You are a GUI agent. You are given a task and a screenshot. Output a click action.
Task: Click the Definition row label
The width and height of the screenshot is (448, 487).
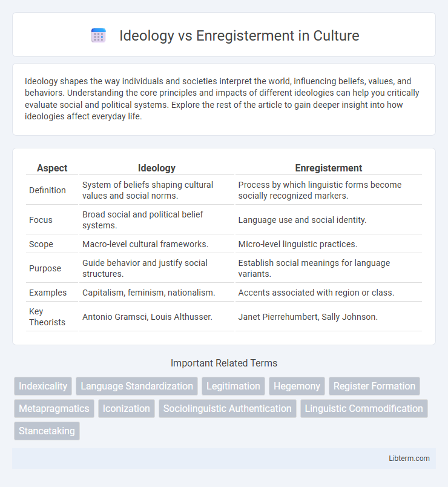[47, 190]
